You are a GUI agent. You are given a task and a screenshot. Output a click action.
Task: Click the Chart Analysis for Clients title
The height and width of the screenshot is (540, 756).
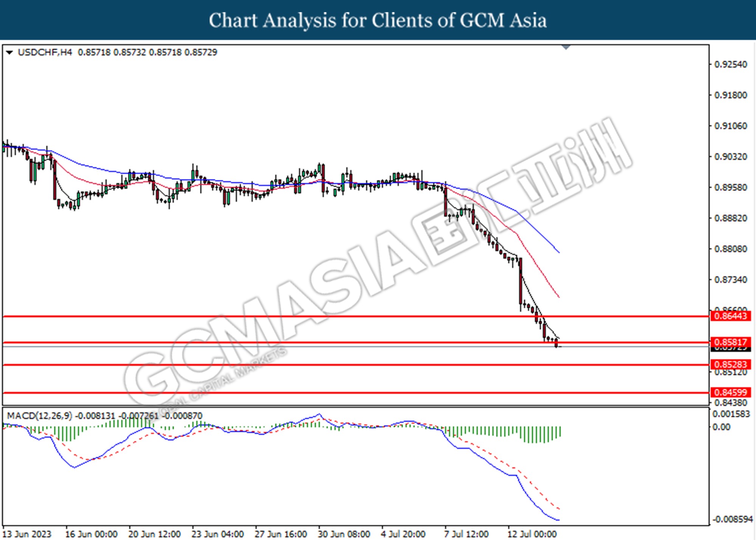coord(378,20)
